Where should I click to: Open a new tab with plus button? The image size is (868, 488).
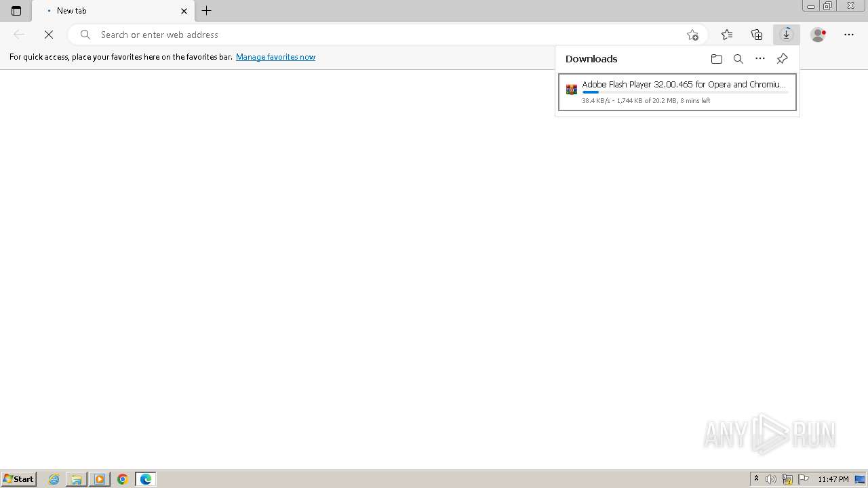click(207, 11)
